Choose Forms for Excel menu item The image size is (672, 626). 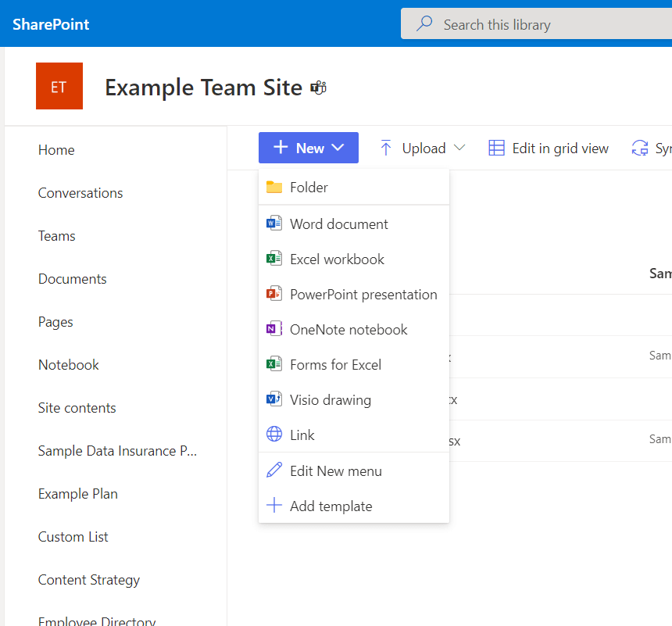pyautogui.click(x=354, y=364)
